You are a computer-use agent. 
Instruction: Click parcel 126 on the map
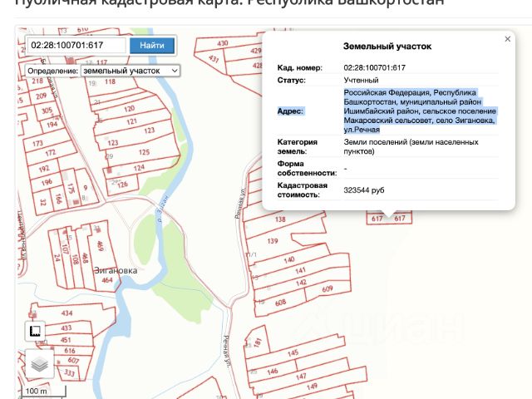click(122, 185)
